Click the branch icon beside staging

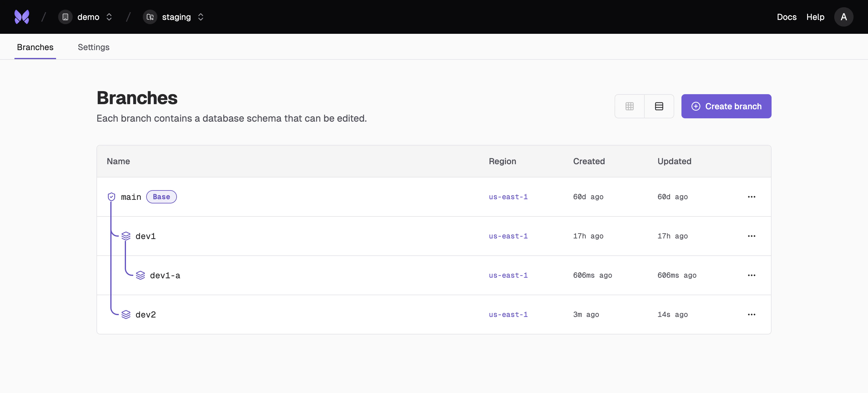coord(150,17)
